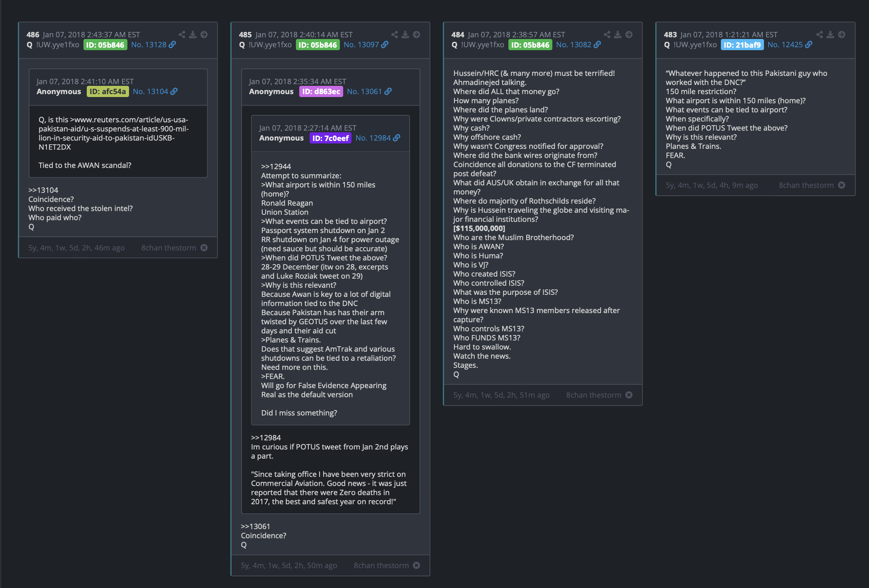This screenshot has width=869, height=588.
Task: Click the >>13104 reply reference in post 486
Action: 43,190
